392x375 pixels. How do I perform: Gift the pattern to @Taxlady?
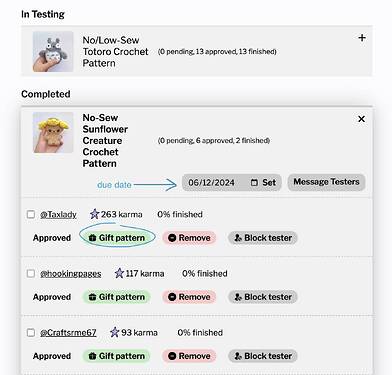click(x=117, y=238)
